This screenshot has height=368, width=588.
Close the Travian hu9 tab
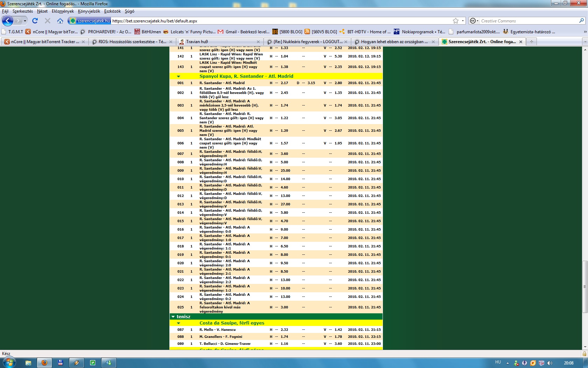coord(258,42)
